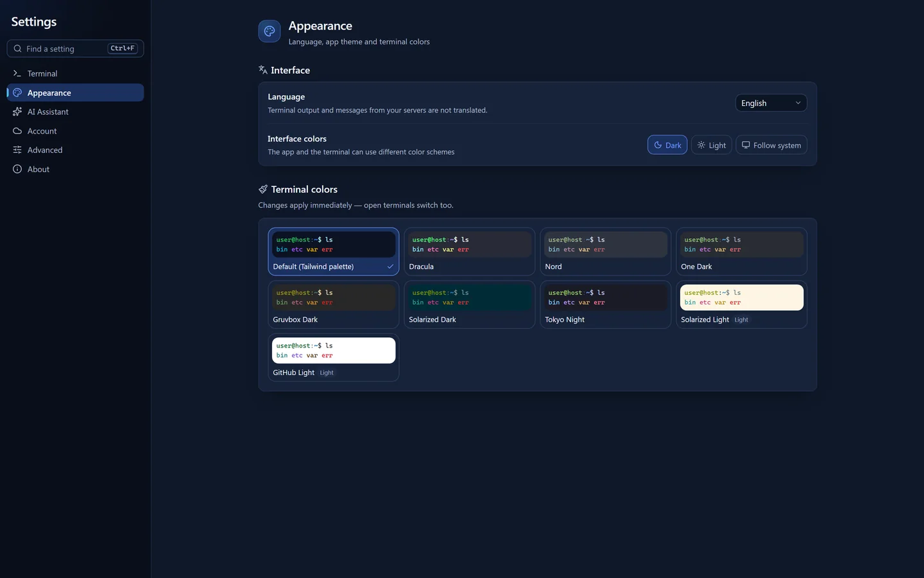The width and height of the screenshot is (924, 578).
Task: Click the sun icon on Light button
Action: coord(701,145)
